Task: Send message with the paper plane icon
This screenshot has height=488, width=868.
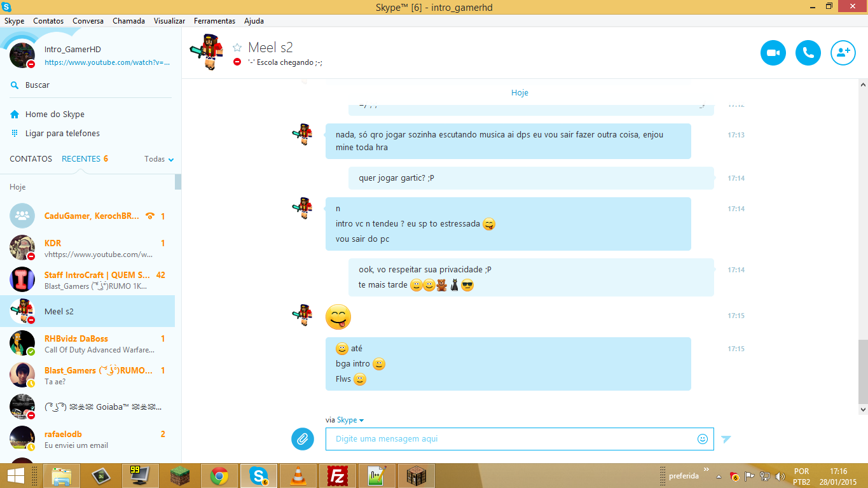Action: (726, 438)
